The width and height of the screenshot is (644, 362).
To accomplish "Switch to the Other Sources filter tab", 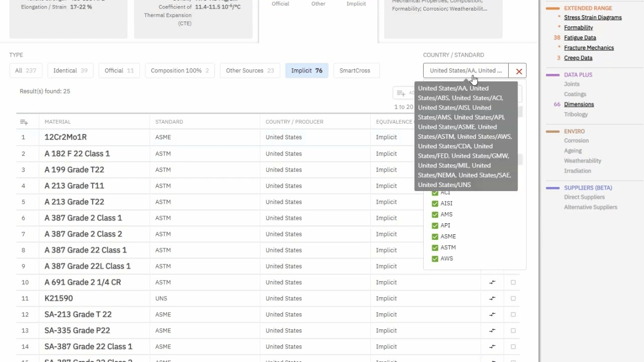I will (x=250, y=71).
